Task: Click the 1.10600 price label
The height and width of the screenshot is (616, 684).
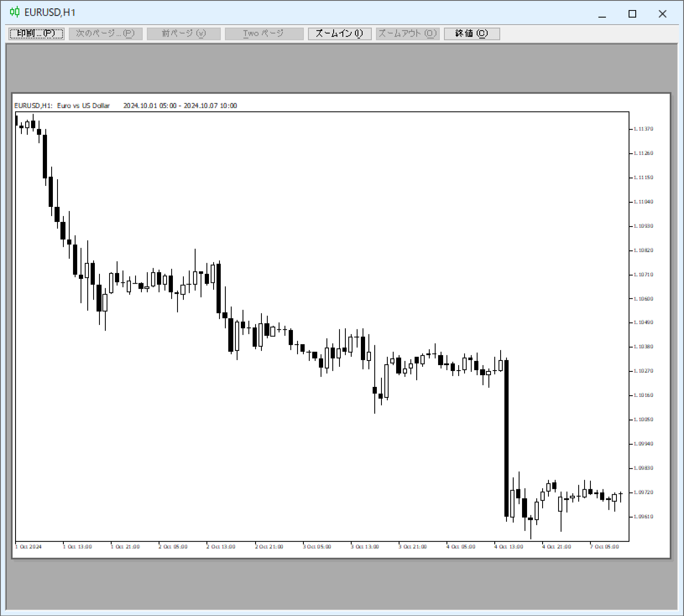Action: [643, 299]
